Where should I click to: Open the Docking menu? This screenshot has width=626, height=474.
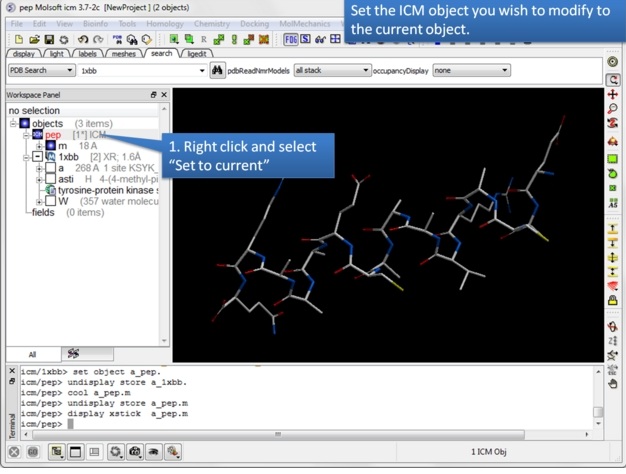254,24
